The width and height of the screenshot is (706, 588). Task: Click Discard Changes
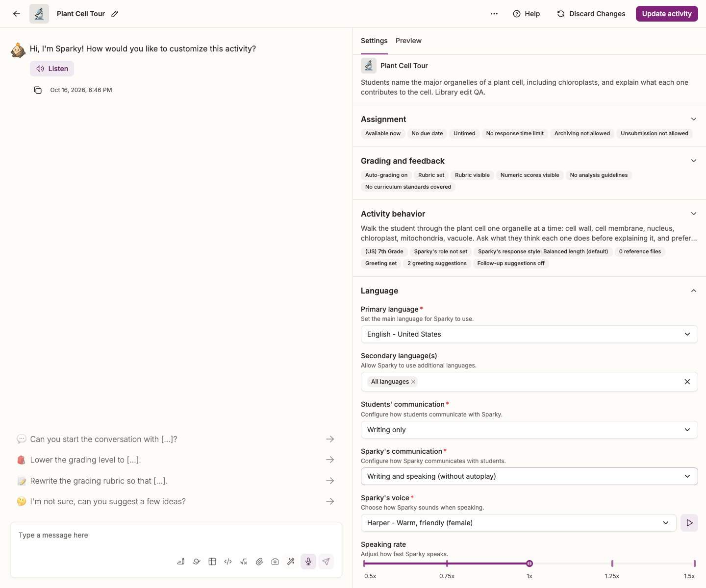point(591,14)
